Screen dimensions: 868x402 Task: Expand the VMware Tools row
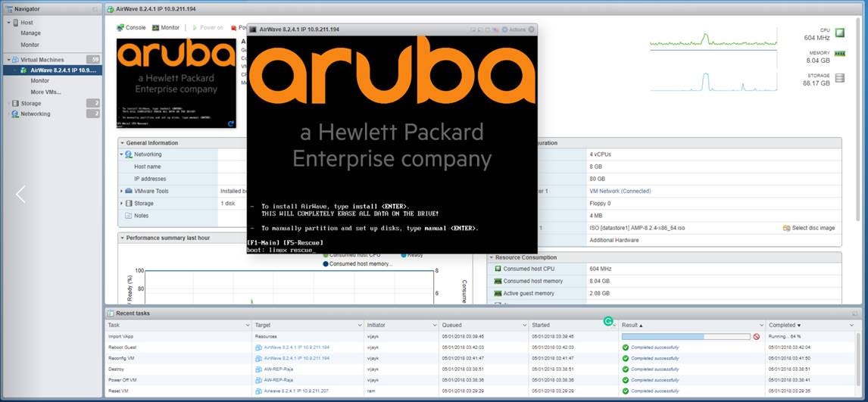pyautogui.click(x=122, y=191)
